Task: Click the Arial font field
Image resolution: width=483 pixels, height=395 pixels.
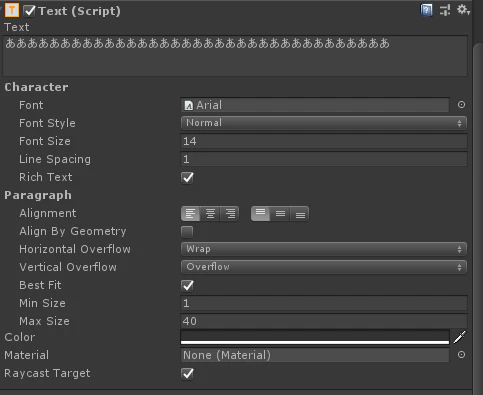Action: tap(315, 105)
